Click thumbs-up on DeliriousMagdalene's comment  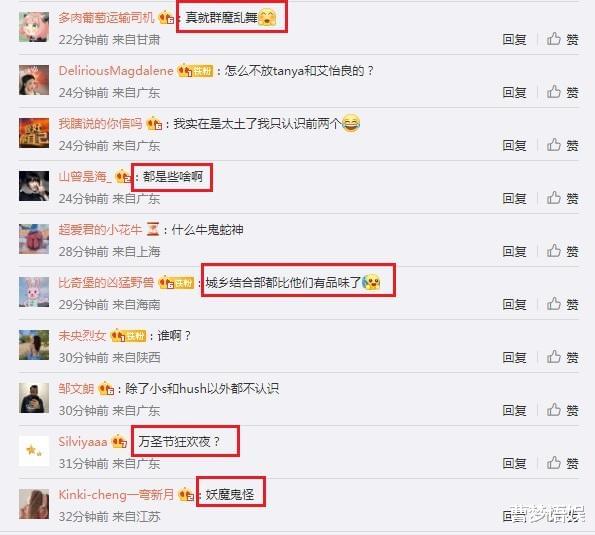(x=562, y=92)
